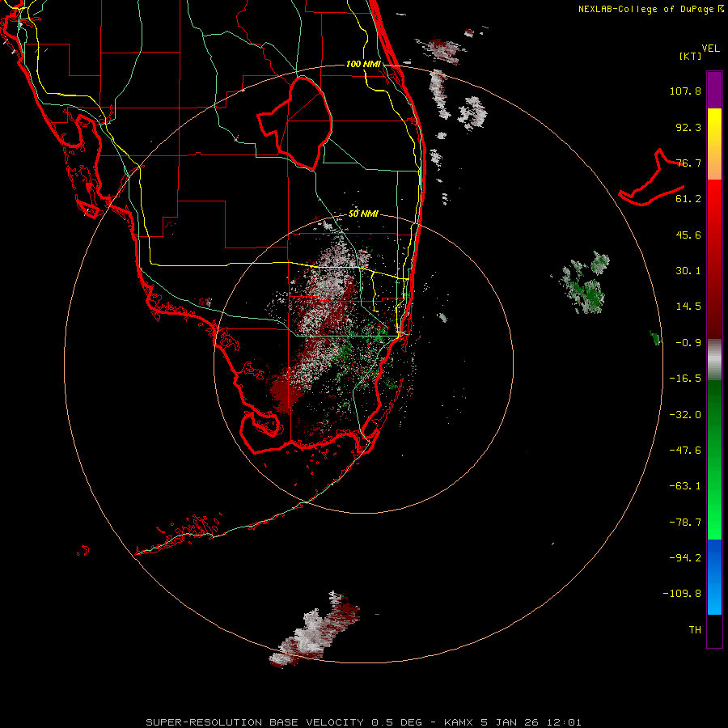Select the -47.6 legend value
This screenshot has height=728, width=728.
pyautogui.click(x=685, y=451)
